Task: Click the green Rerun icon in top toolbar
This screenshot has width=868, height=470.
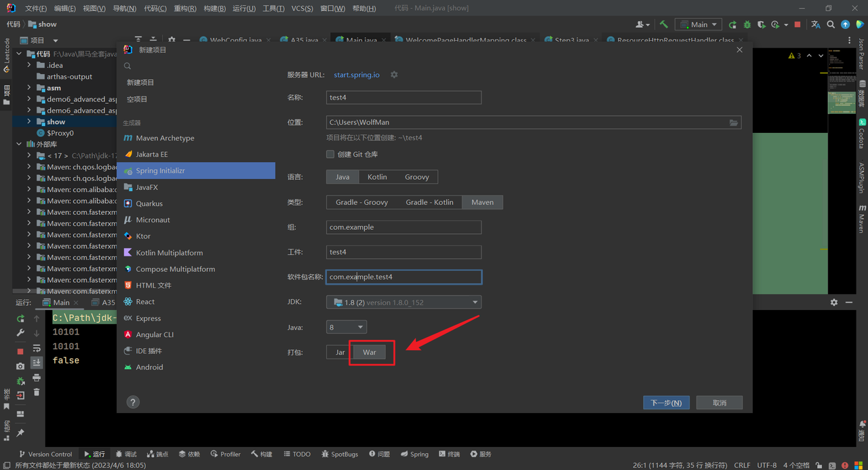Action: [732, 24]
